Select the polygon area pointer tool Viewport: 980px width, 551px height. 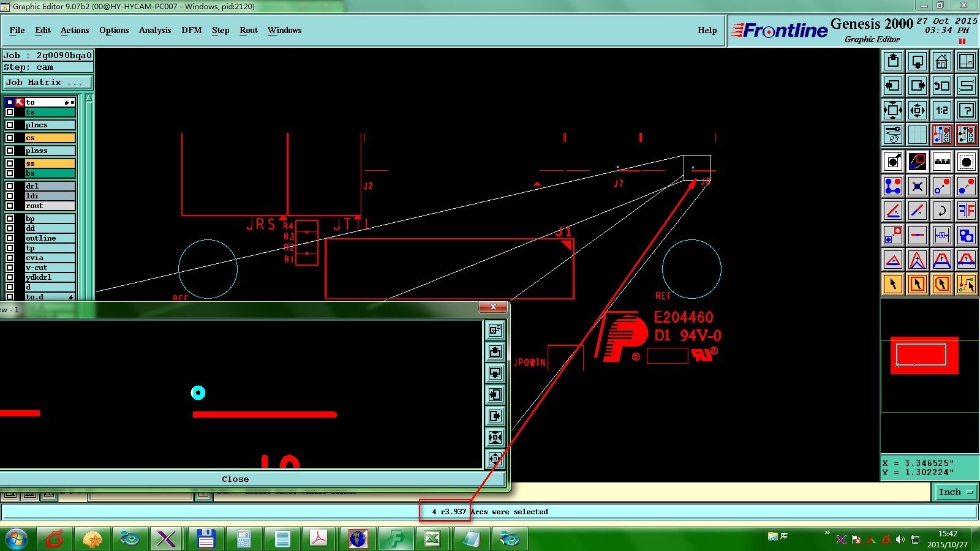click(x=942, y=284)
